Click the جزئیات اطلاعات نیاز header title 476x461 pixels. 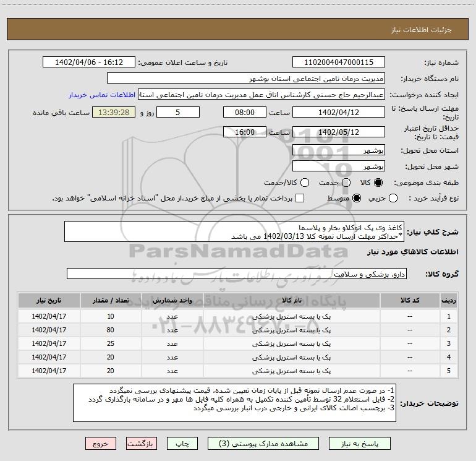click(x=422, y=30)
